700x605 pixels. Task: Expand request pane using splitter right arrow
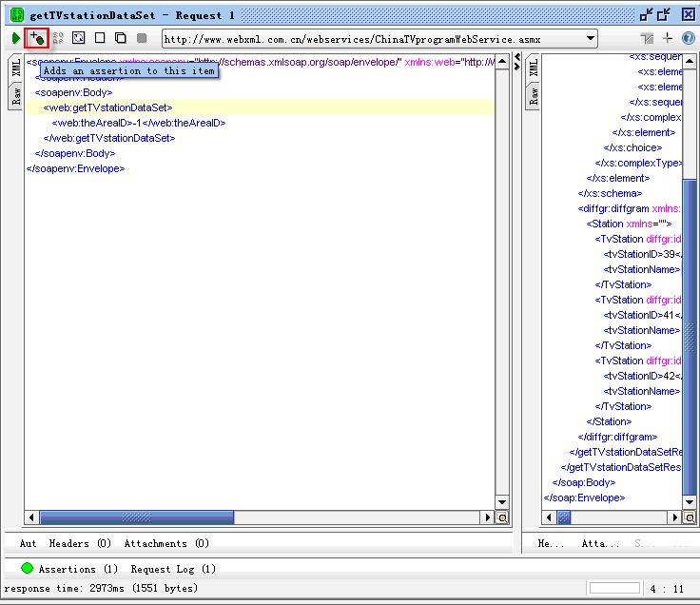click(x=517, y=68)
